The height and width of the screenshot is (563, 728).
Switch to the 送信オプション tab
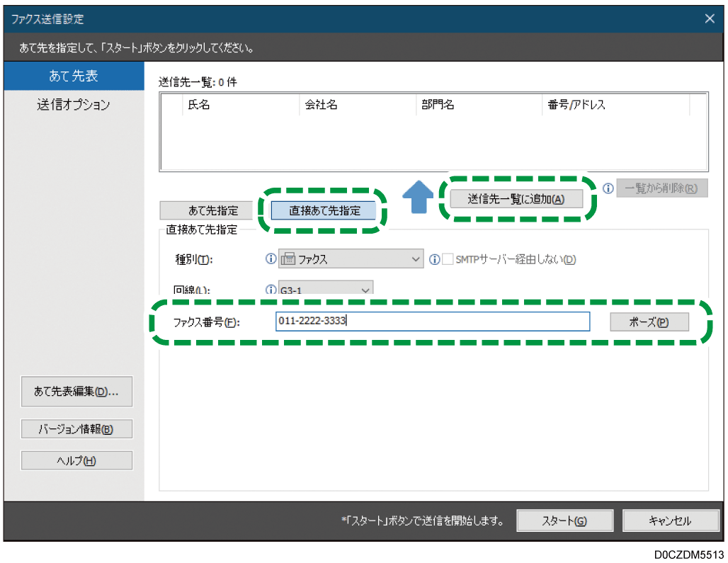[74, 105]
